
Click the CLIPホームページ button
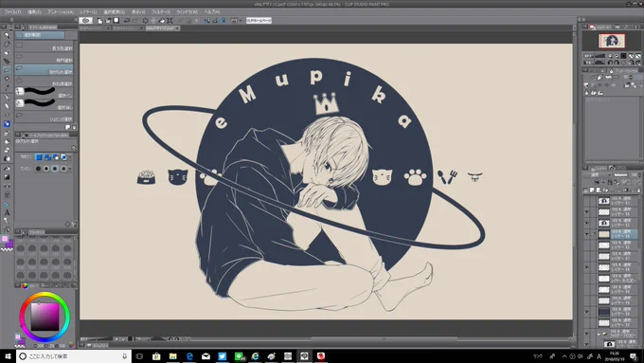(x=259, y=20)
